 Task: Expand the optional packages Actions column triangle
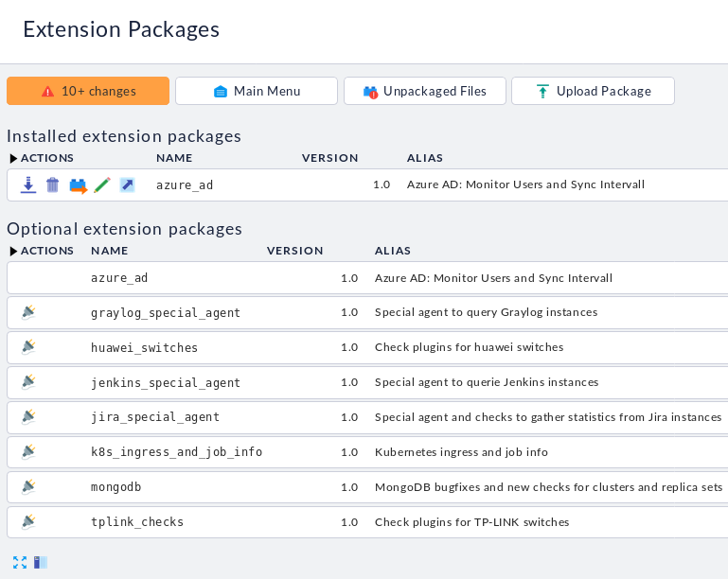pos(13,252)
